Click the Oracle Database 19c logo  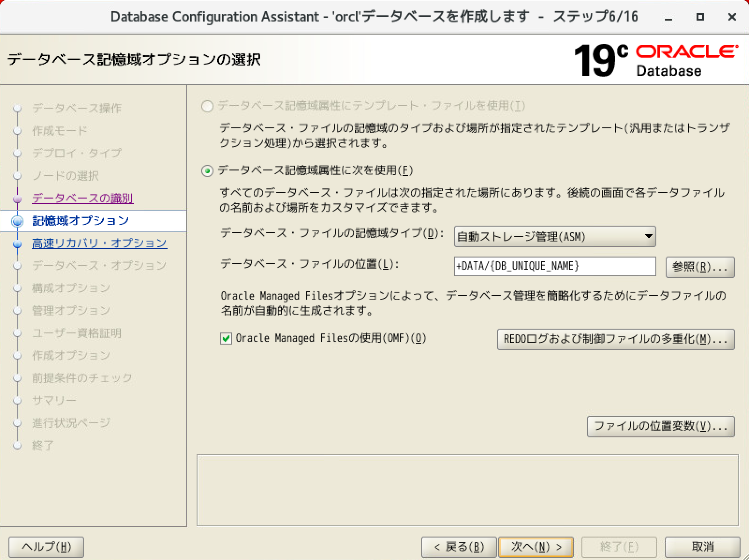click(655, 60)
